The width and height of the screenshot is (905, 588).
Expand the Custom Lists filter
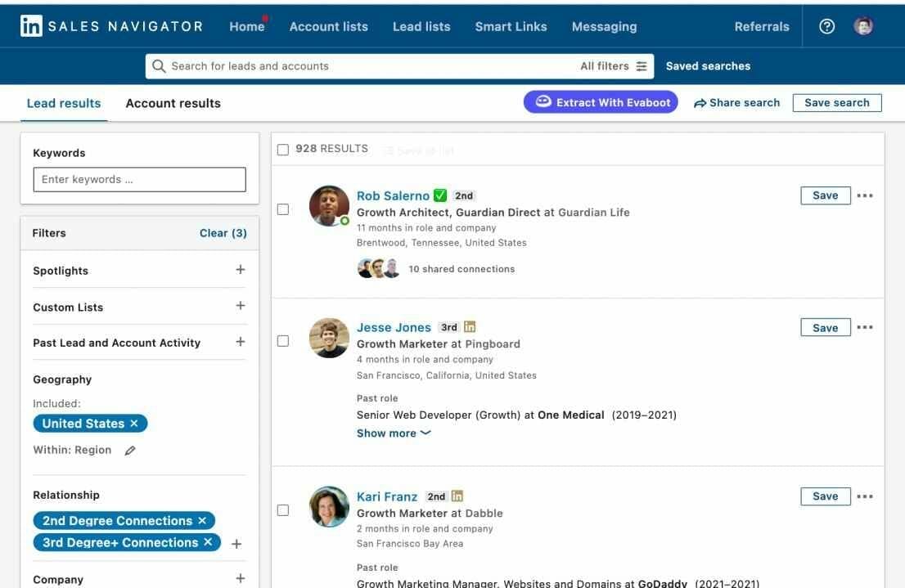pos(240,306)
